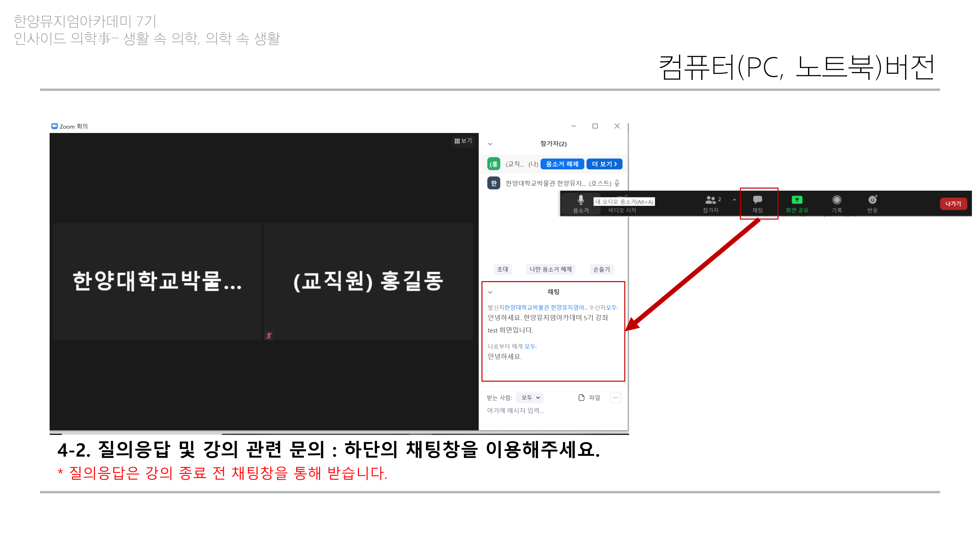This screenshot has height=551, width=980.
Task: Click the 더 보기 button
Action: [x=604, y=164]
